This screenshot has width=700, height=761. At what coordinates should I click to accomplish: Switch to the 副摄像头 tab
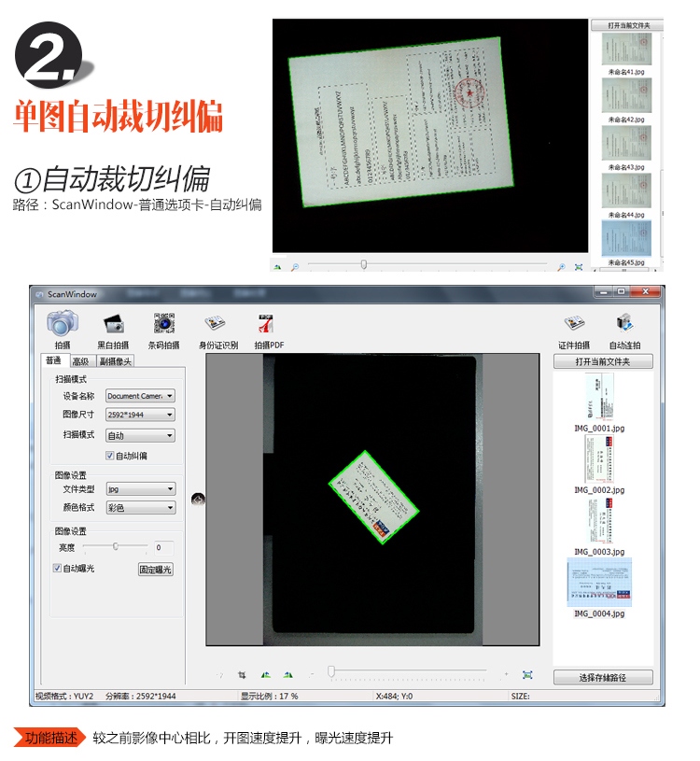point(117,361)
